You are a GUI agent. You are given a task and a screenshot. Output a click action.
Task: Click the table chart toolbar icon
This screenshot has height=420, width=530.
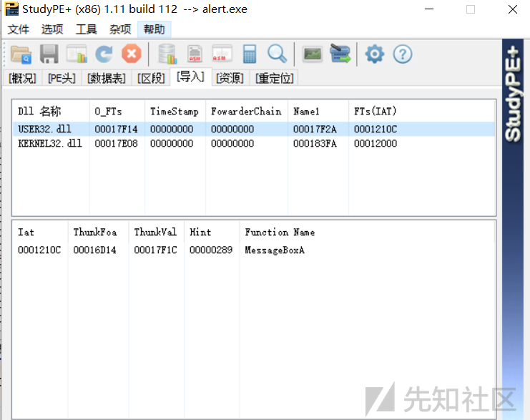(x=77, y=54)
